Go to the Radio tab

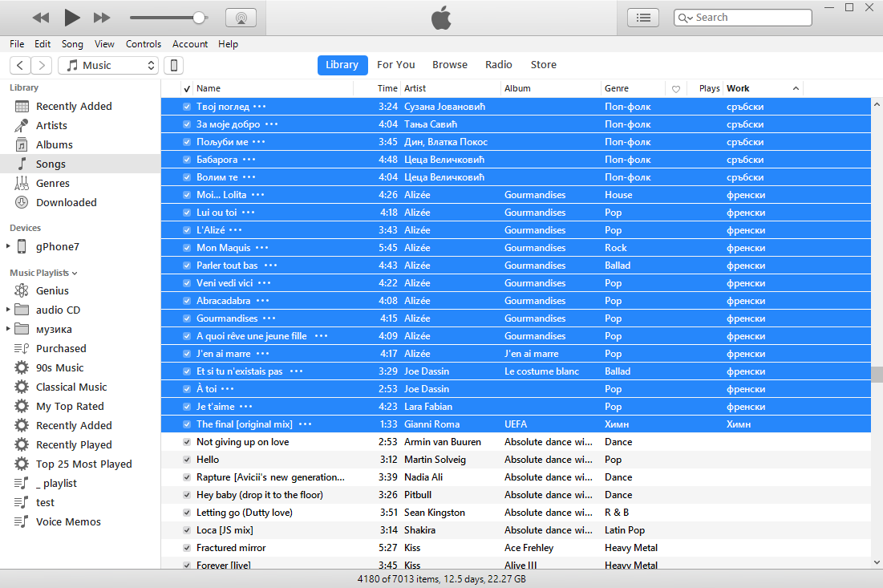tap(498, 65)
